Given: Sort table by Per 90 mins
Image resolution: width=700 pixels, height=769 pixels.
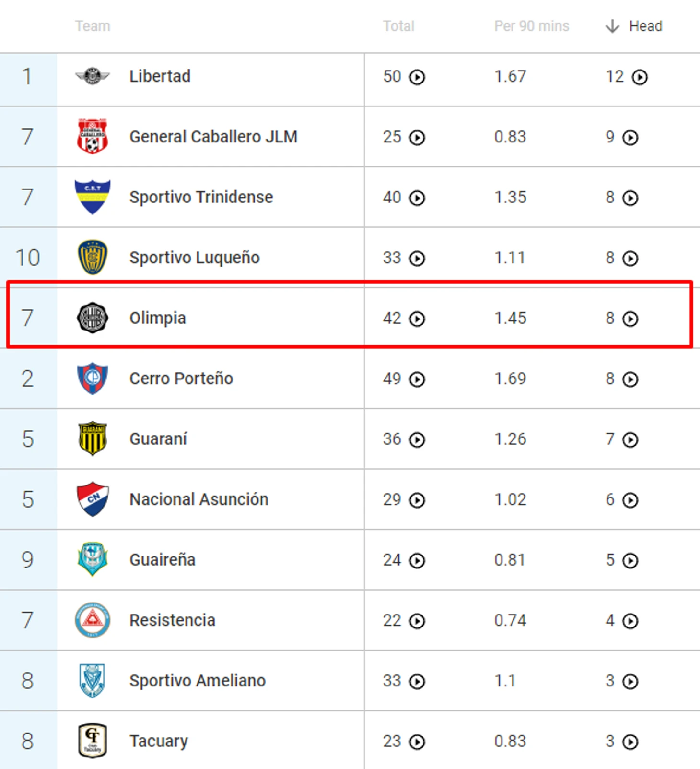Looking at the screenshot, I should [x=532, y=26].
